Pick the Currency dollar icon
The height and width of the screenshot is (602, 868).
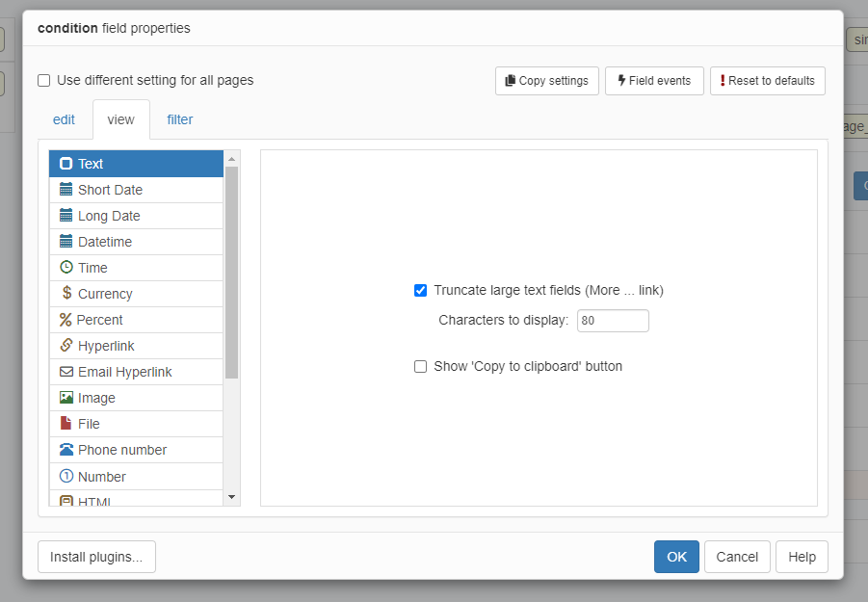click(x=66, y=294)
